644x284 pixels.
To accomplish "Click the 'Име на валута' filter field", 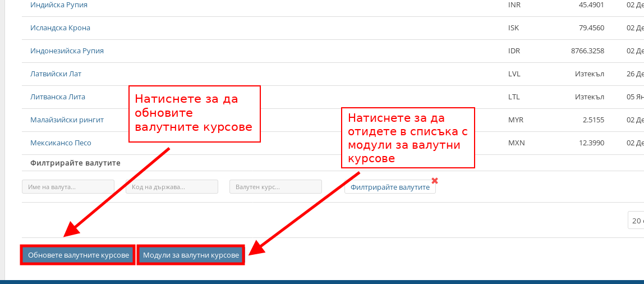I will tap(68, 187).
